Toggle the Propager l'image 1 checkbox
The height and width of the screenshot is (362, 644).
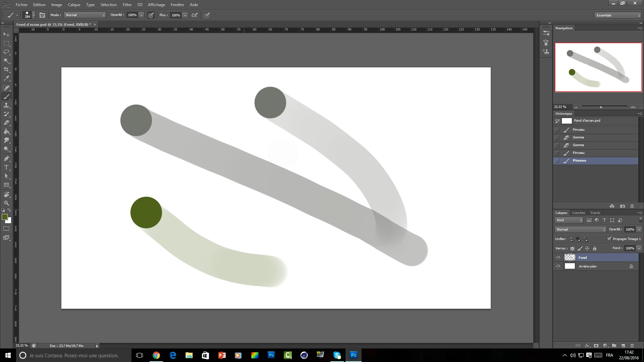pos(609,239)
